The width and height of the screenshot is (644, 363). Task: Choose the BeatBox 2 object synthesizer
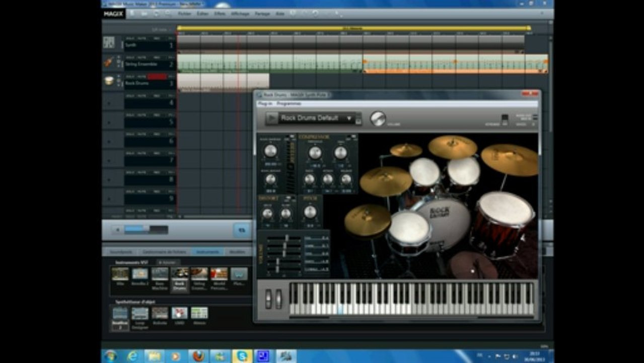120,319
